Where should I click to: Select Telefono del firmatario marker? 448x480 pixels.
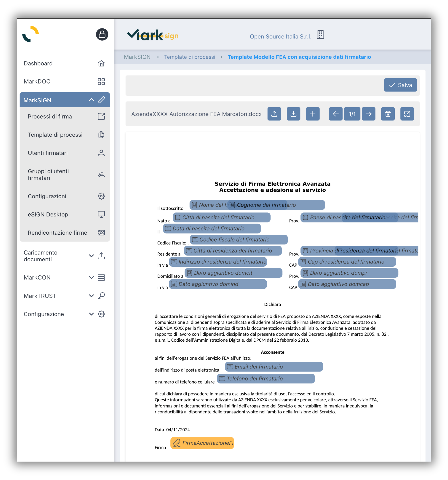click(266, 378)
